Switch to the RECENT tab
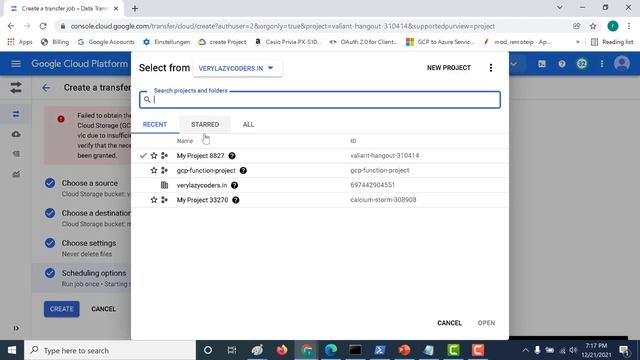Viewport: 640px width, 360px height. pyautogui.click(x=155, y=124)
